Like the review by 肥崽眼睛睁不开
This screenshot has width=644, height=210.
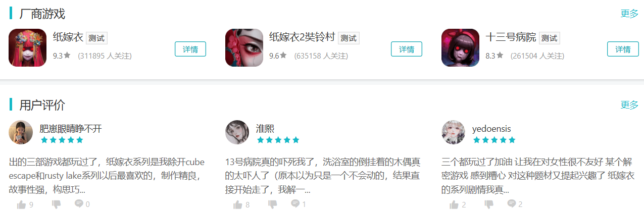click(21, 204)
